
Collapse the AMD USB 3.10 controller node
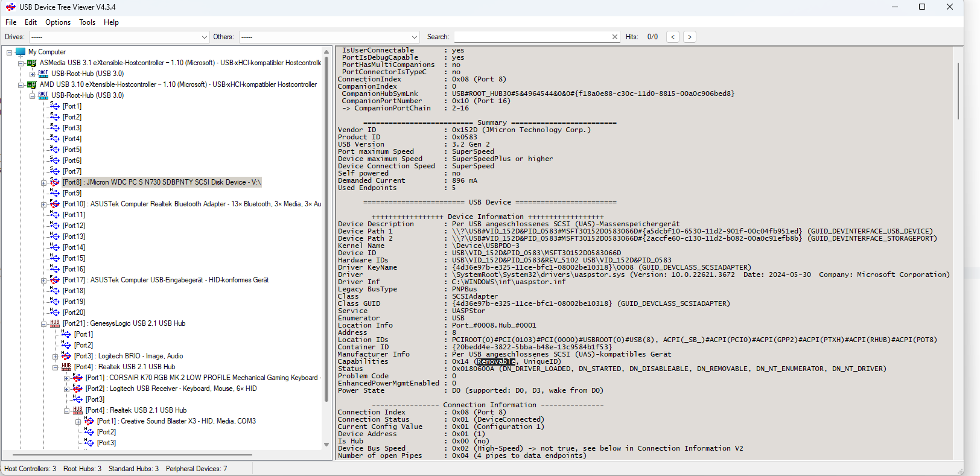click(21, 85)
